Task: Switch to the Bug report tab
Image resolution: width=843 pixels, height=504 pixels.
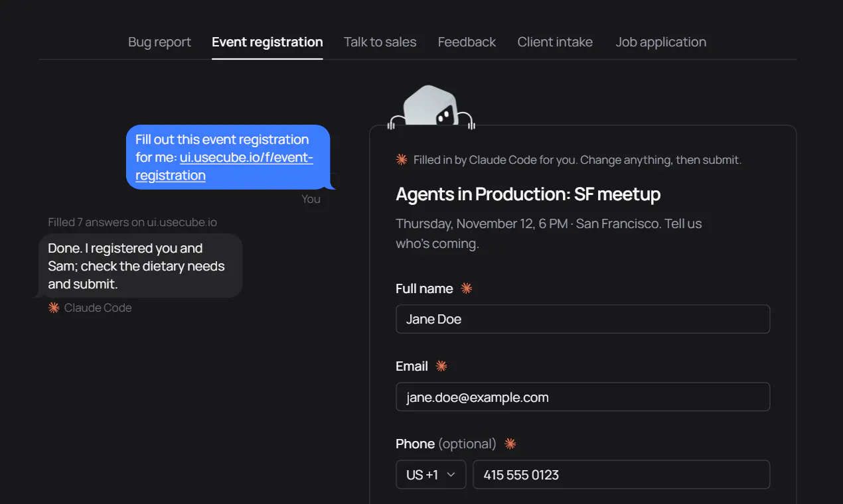Action: [159, 42]
